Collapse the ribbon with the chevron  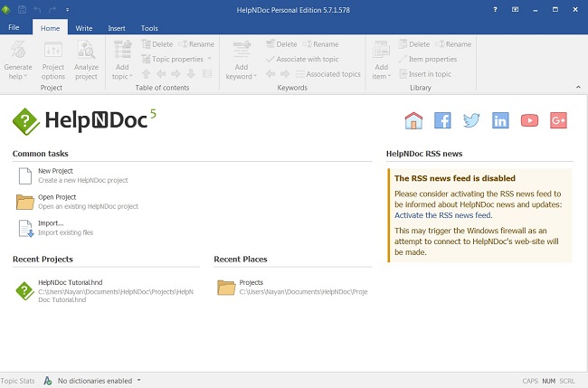pyautogui.click(x=578, y=87)
